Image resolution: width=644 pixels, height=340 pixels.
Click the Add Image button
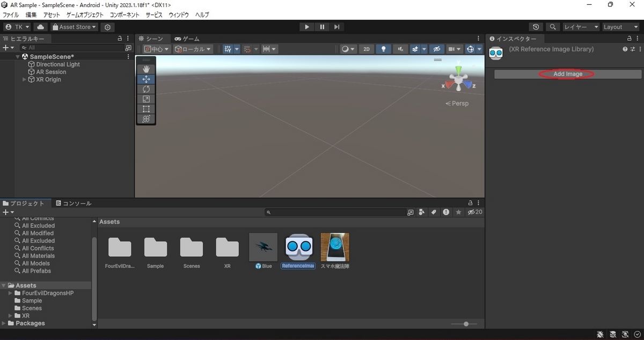568,74
